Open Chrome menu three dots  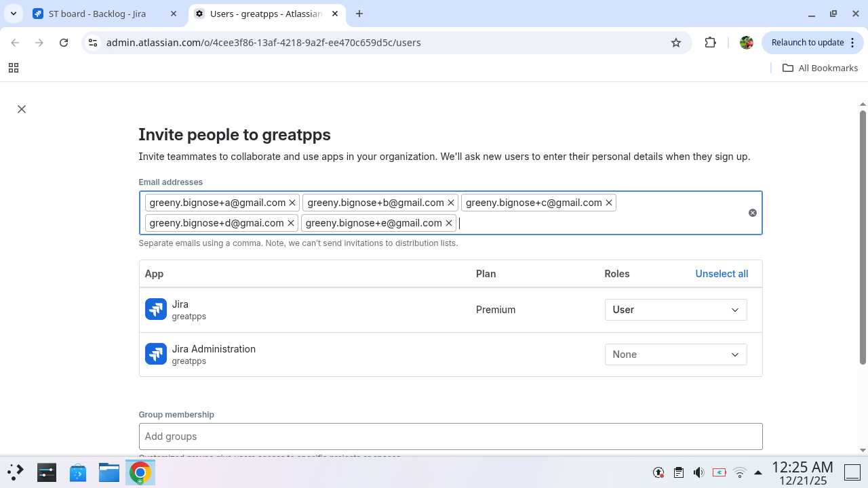point(852,43)
